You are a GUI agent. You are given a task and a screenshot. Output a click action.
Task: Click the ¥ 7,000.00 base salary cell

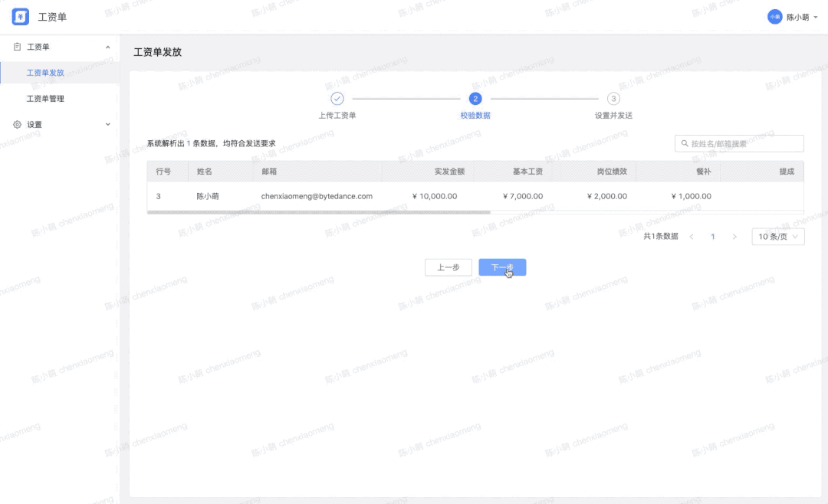(523, 196)
